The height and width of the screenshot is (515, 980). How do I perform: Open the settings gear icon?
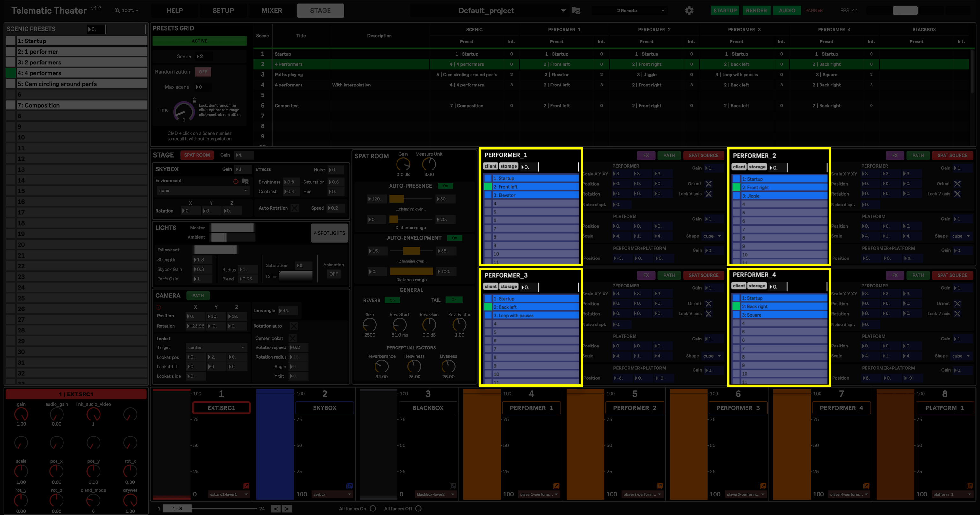pos(689,11)
